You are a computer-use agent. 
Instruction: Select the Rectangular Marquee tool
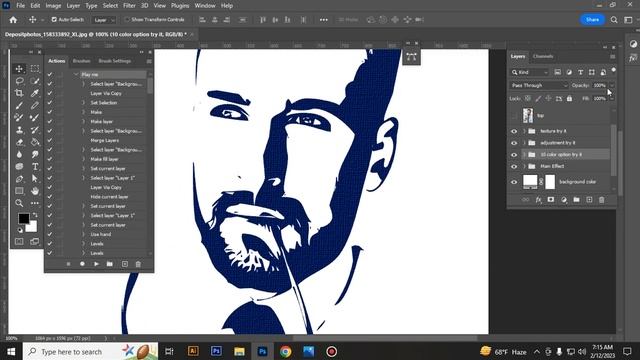pyautogui.click(x=35, y=69)
